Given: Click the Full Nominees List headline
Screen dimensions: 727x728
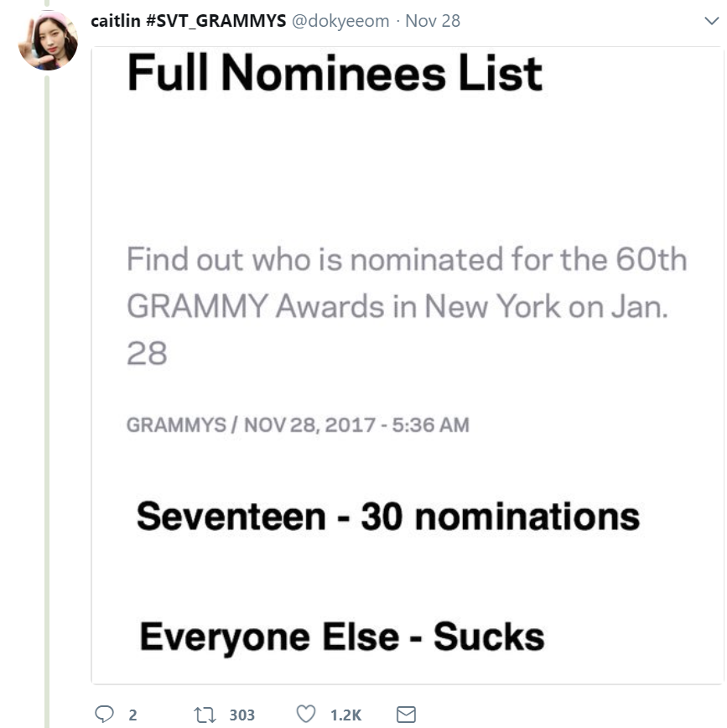Looking at the screenshot, I should (x=334, y=74).
